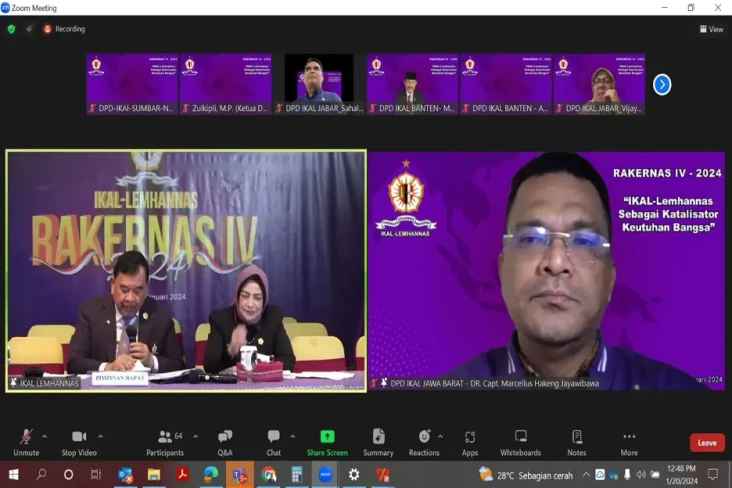
Task: Click the red Recording indicator
Action: click(64, 29)
